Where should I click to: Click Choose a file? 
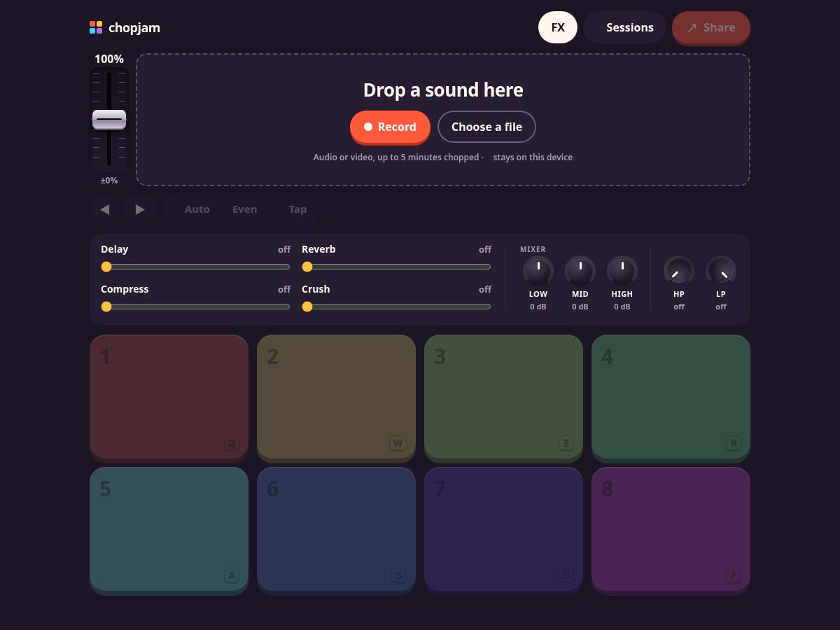point(486,127)
